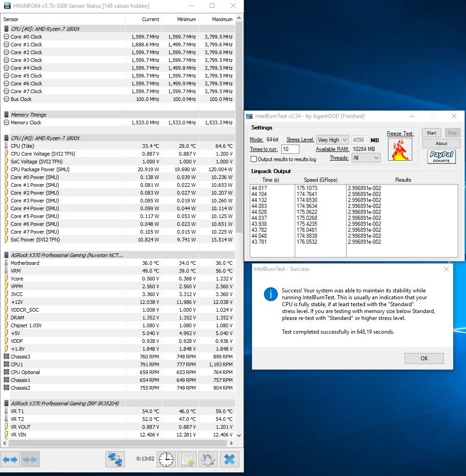Click the Current column header
This screenshot has height=476, width=466.
tap(144, 19)
